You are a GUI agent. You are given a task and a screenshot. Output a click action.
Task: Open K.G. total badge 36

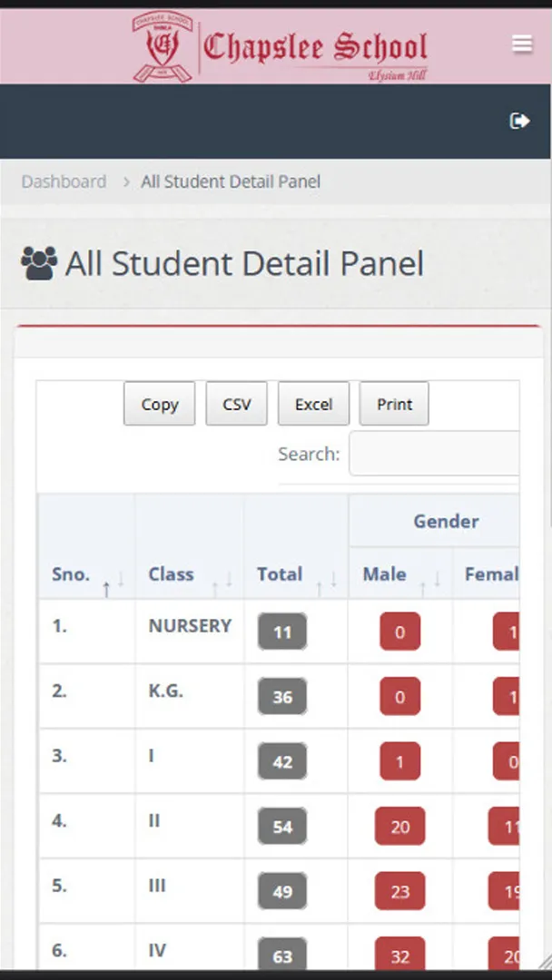click(282, 696)
